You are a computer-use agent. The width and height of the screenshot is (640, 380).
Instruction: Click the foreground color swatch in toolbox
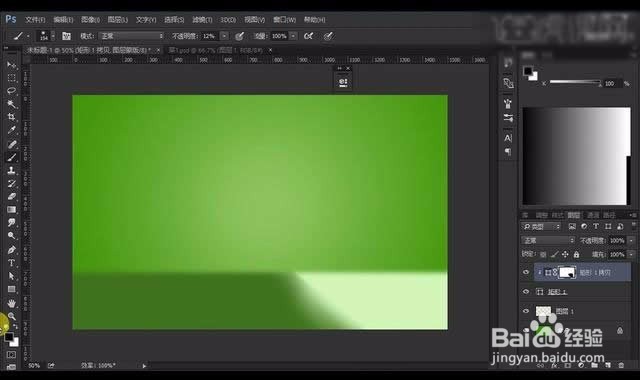point(8,337)
